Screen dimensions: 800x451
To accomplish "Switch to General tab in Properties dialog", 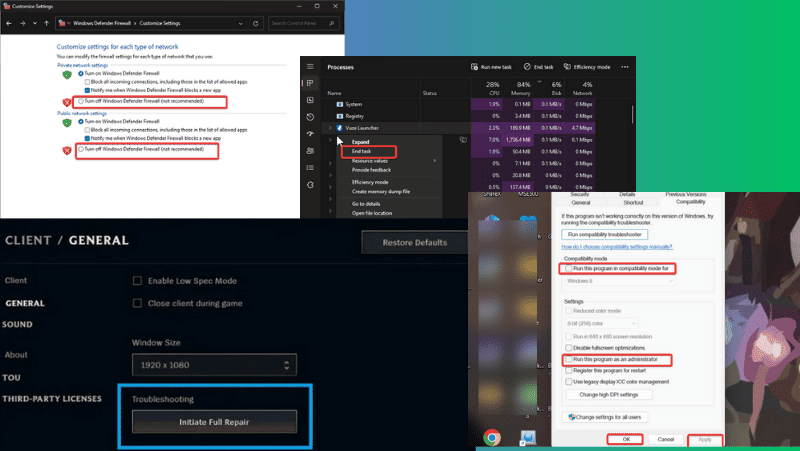I will [581, 203].
